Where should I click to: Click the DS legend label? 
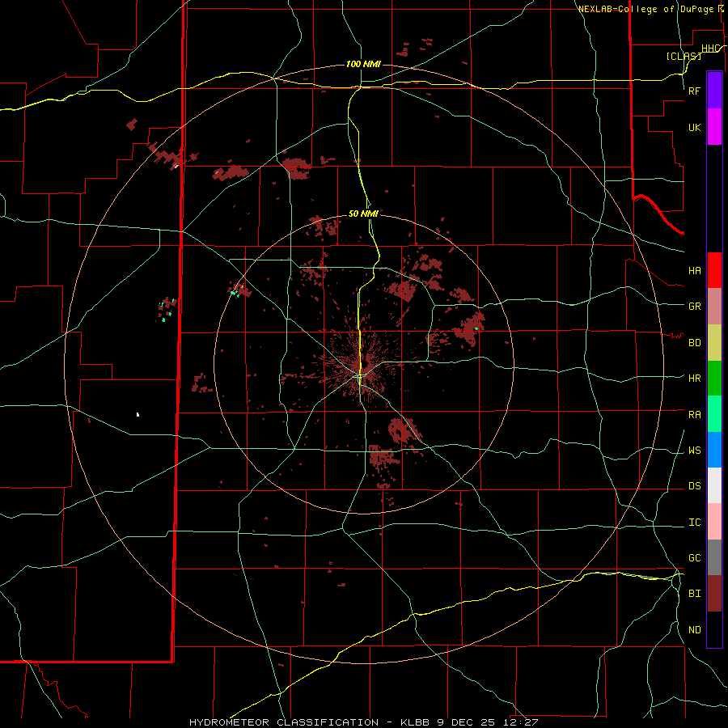[x=694, y=486]
